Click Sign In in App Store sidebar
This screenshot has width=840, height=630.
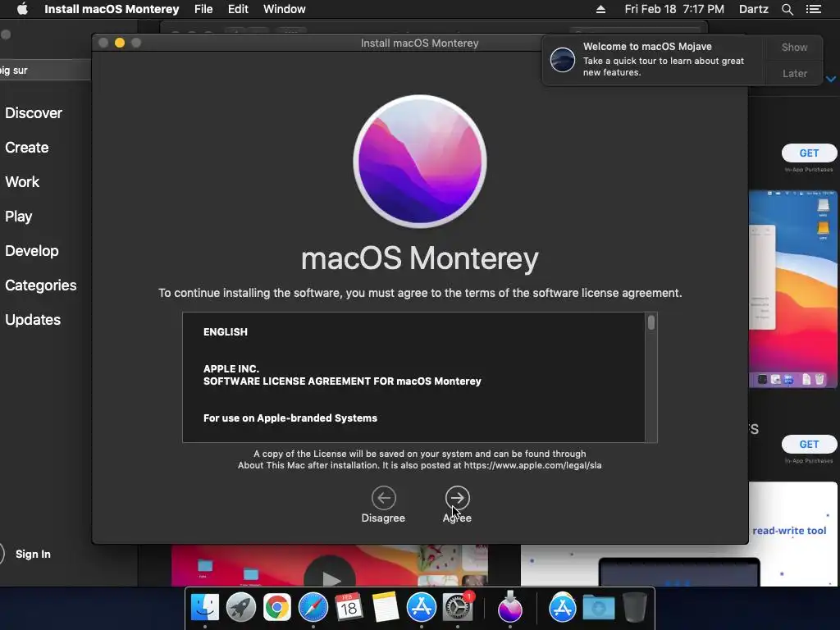(33, 554)
